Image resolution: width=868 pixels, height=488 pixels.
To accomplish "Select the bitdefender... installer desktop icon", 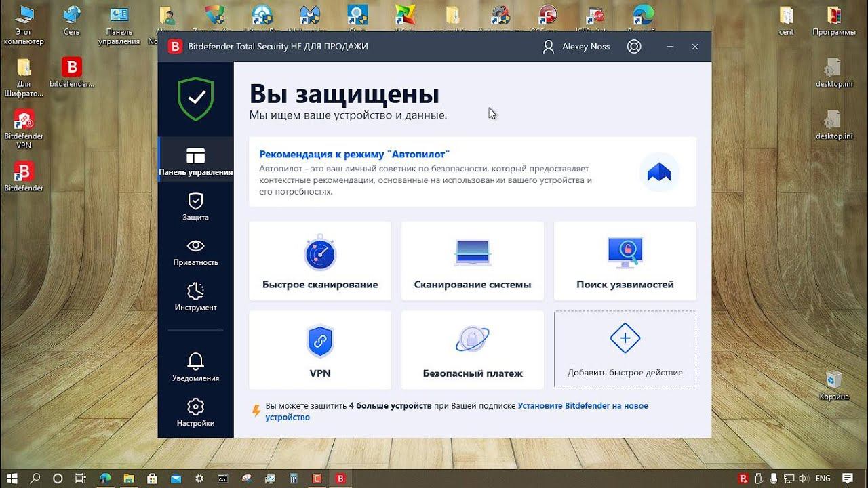I will click(x=71, y=73).
